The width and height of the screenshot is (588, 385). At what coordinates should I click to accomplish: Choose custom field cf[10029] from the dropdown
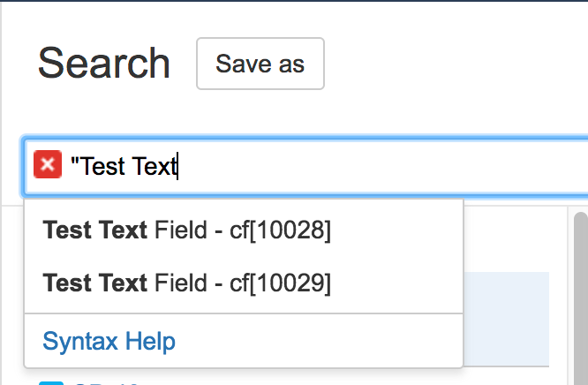[186, 283]
